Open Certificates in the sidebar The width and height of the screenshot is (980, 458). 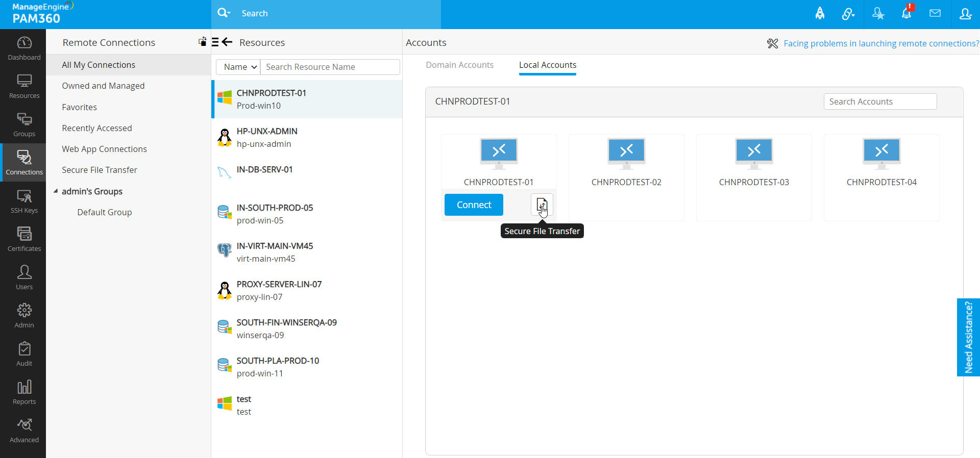(24, 240)
